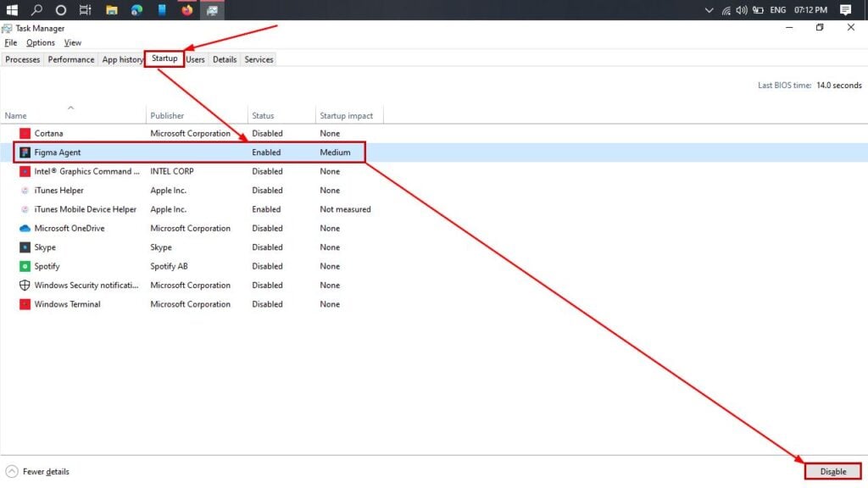Click the Figma Agent row icon
868x488 pixels.
coord(25,152)
